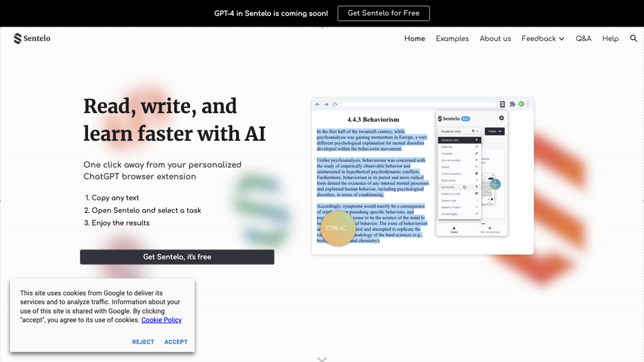This screenshot has width=644, height=362.
Task: Open the Academic style dropdown in the popup
Action: pyautogui.click(x=459, y=131)
